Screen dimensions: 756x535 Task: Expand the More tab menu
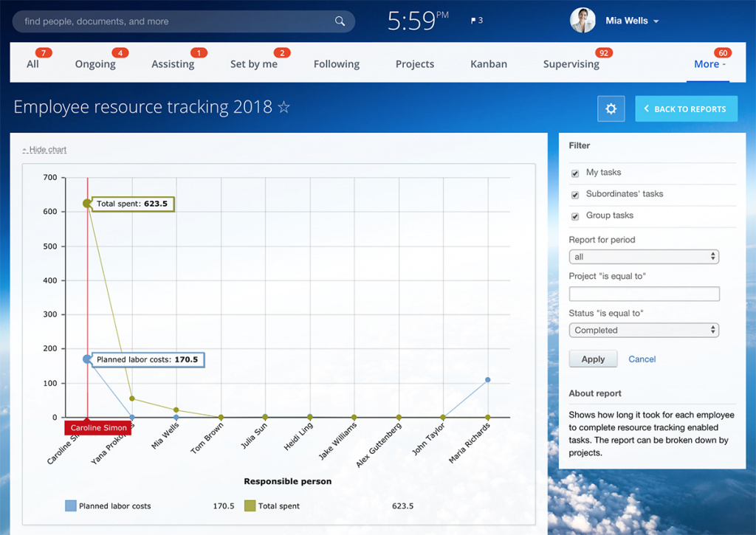[x=709, y=64]
